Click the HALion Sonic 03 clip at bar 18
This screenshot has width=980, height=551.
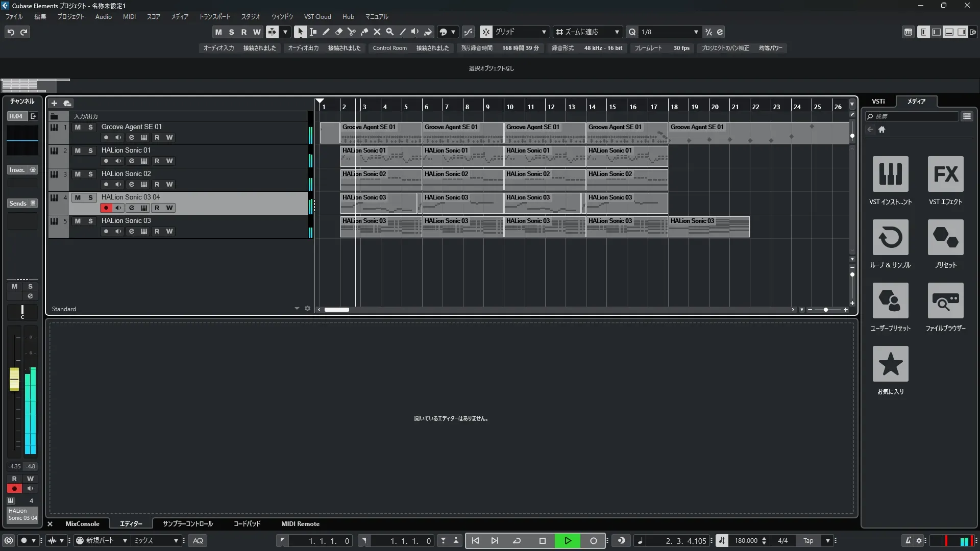[708, 227]
